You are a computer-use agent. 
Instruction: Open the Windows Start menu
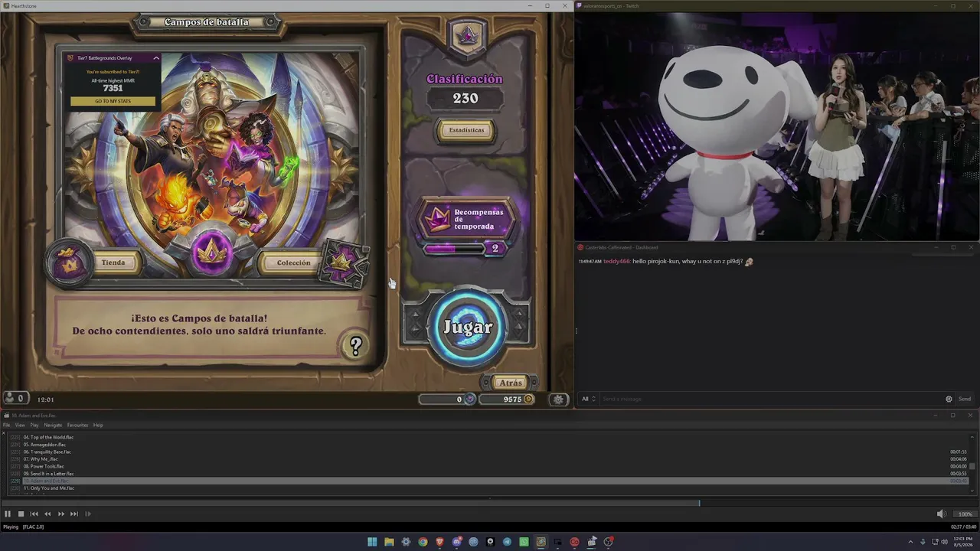pyautogui.click(x=372, y=542)
